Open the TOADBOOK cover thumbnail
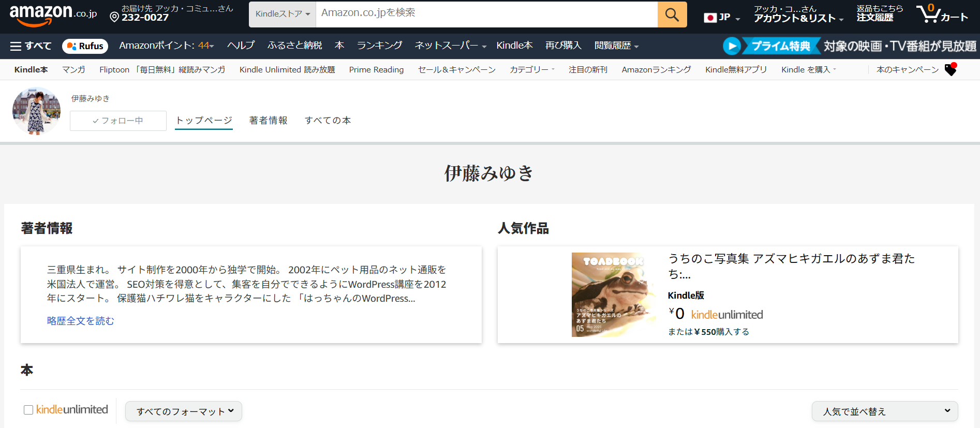980x428 pixels. 614,294
